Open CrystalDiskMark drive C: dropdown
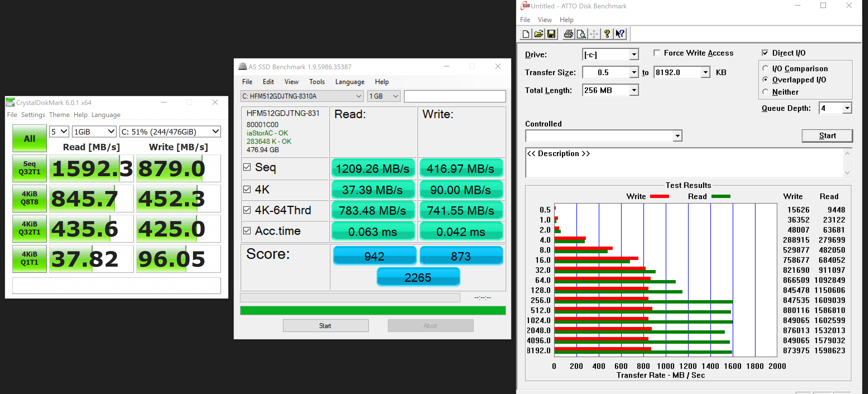868x394 pixels. (170, 132)
